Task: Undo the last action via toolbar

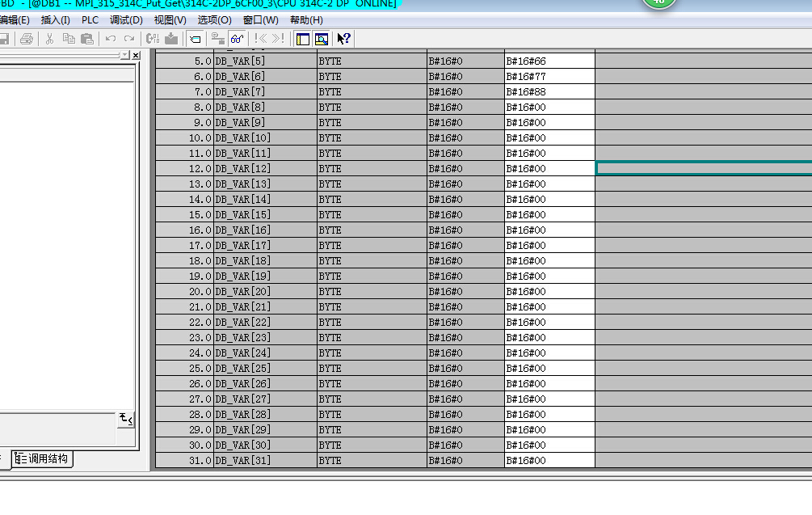Action: click(111, 39)
